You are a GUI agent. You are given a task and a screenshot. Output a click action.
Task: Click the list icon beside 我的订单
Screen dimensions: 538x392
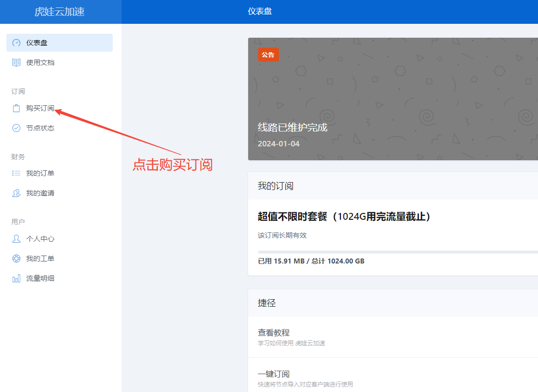click(16, 173)
